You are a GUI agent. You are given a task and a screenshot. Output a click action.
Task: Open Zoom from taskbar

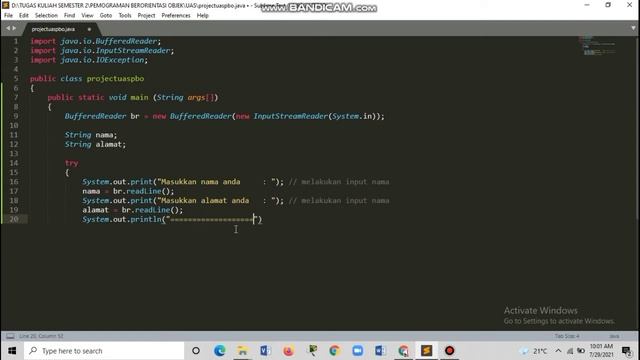tap(358, 351)
